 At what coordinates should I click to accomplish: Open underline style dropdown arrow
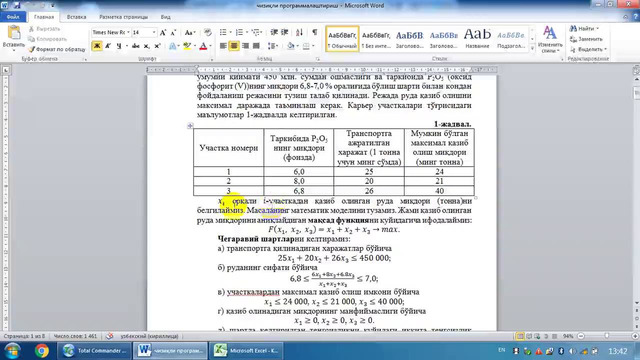[126, 46]
